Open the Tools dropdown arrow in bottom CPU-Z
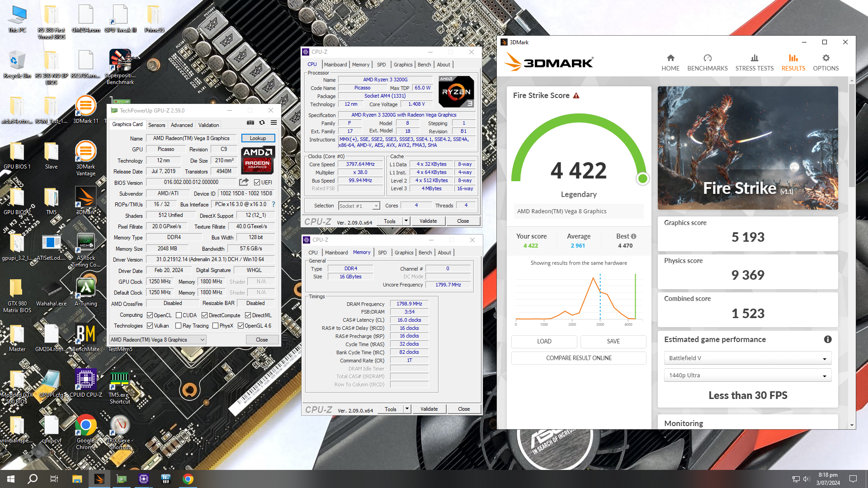Screen dimensions: 868x488 point(407,409)
